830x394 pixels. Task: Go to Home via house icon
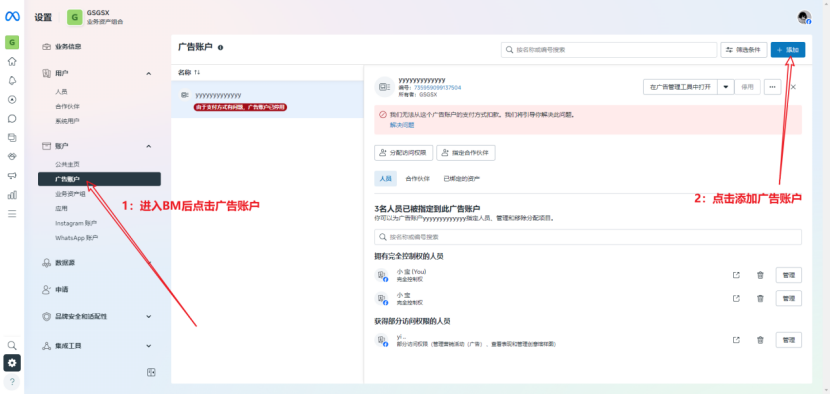click(x=12, y=61)
